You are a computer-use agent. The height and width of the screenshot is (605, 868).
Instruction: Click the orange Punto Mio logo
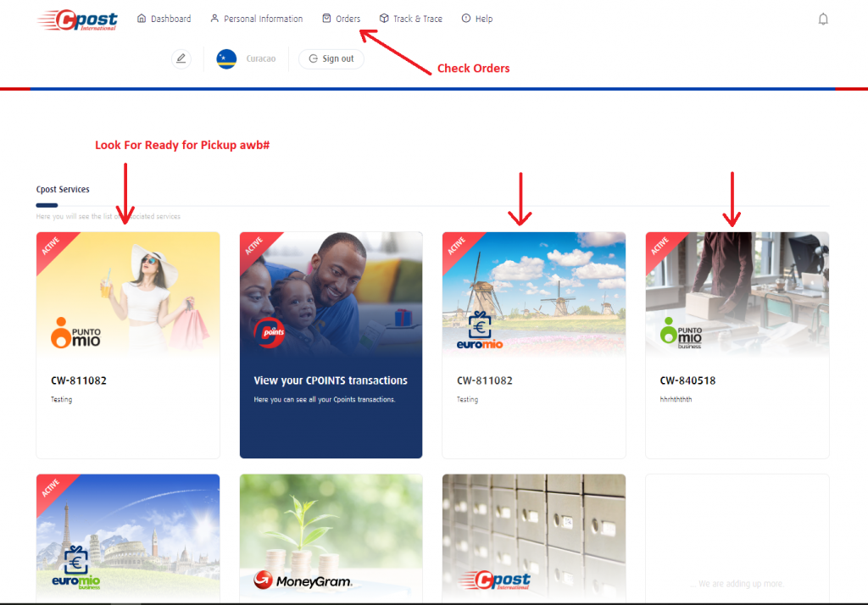(x=75, y=333)
